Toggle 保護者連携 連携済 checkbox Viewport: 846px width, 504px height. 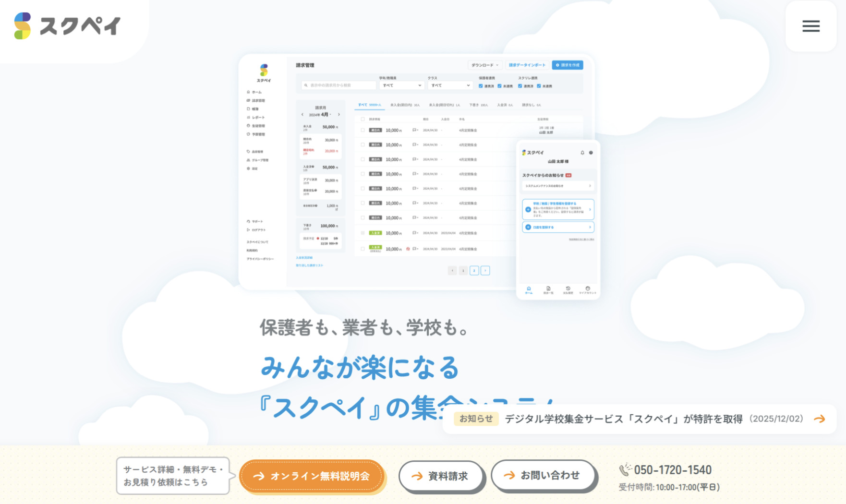(481, 86)
